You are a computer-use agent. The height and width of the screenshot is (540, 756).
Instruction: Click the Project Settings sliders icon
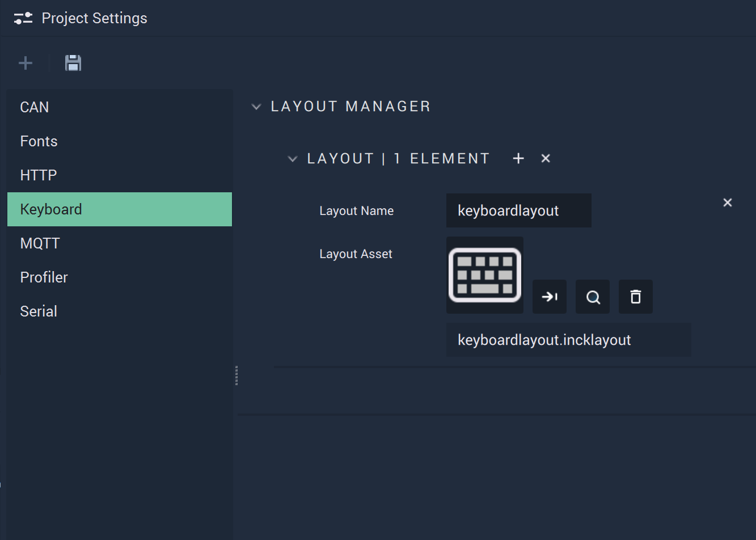click(23, 18)
